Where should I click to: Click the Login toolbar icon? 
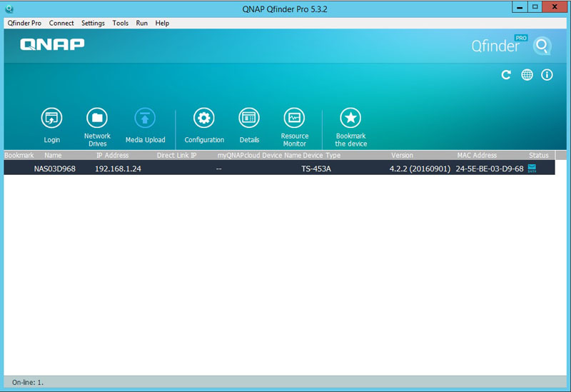[52, 119]
